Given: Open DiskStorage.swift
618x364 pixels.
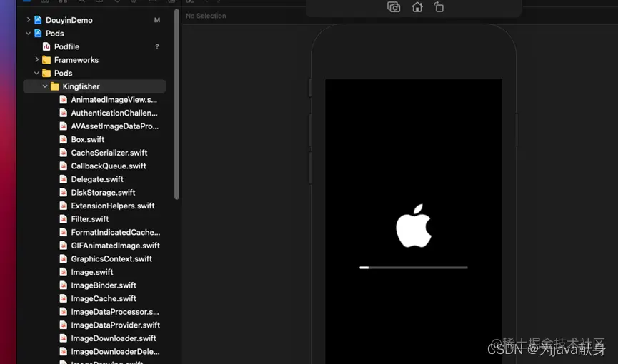Looking at the screenshot, I should point(103,193).
